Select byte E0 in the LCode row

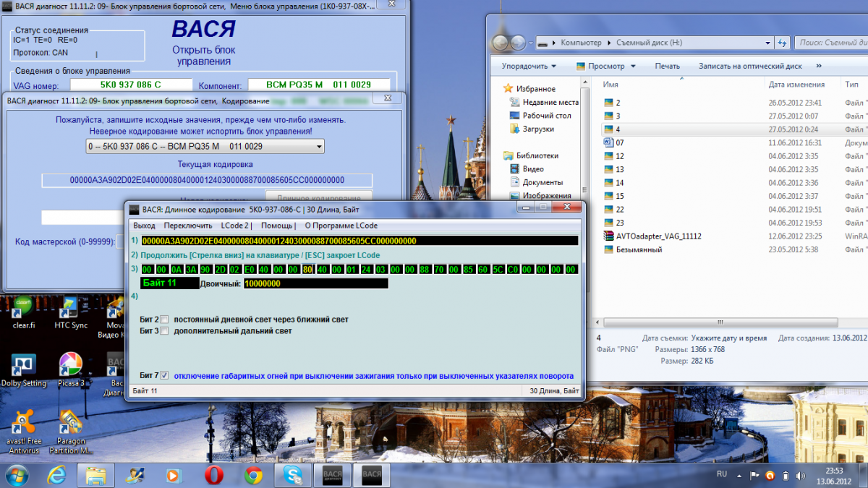[x=250, y=269]
